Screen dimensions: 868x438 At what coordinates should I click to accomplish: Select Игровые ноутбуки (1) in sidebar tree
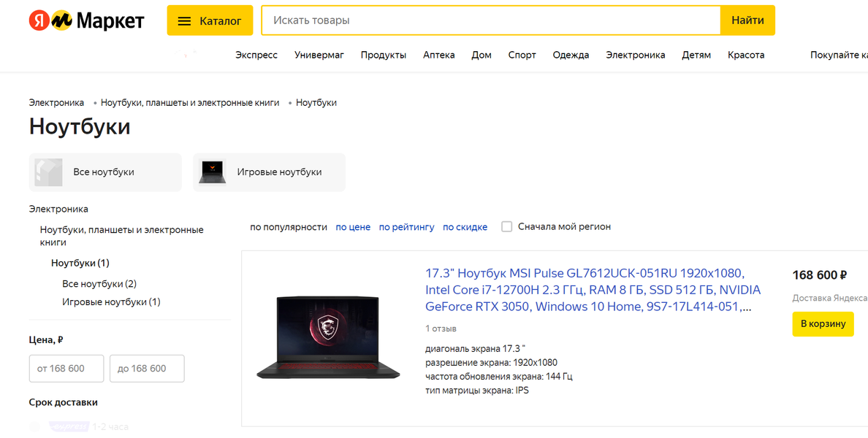(111, 302)
